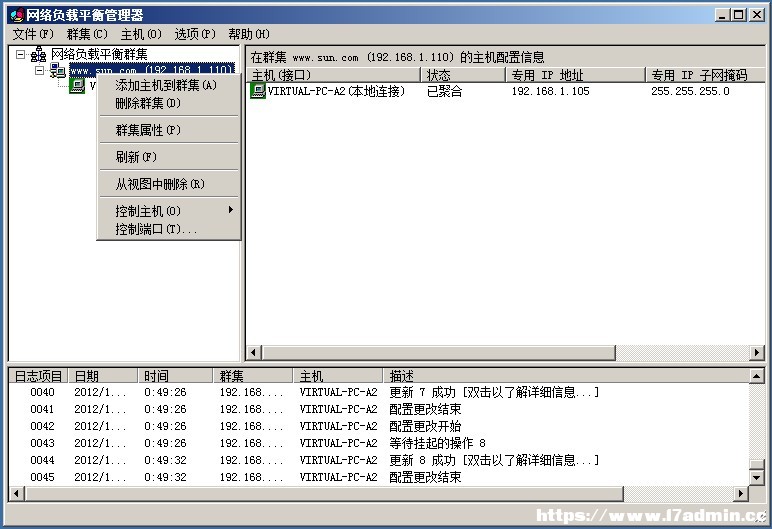Select the 网络负载平衡群集 tree root
Viewport: 772px width, 529px height.
99,54
